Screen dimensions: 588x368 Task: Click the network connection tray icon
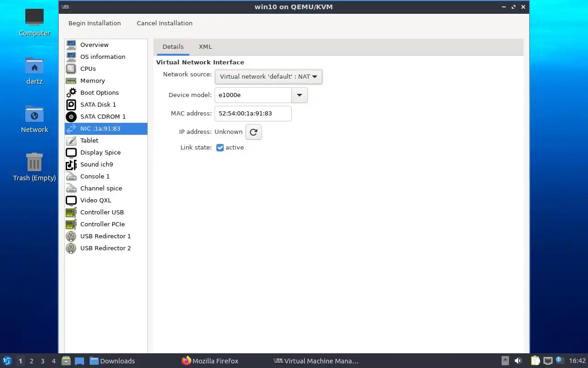pyautogui.click(x=548, y=361)
